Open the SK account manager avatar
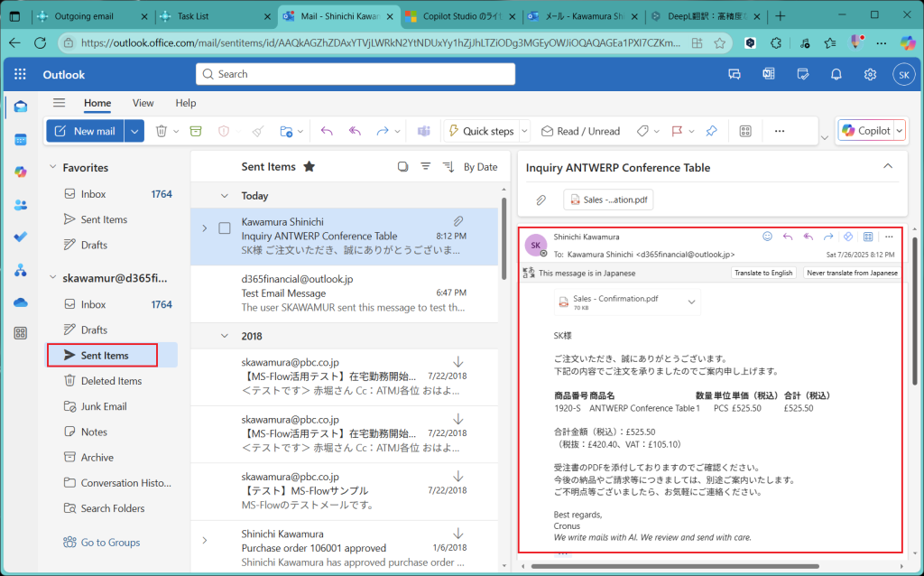Screen dimensions: 924x576 [903, 74]
